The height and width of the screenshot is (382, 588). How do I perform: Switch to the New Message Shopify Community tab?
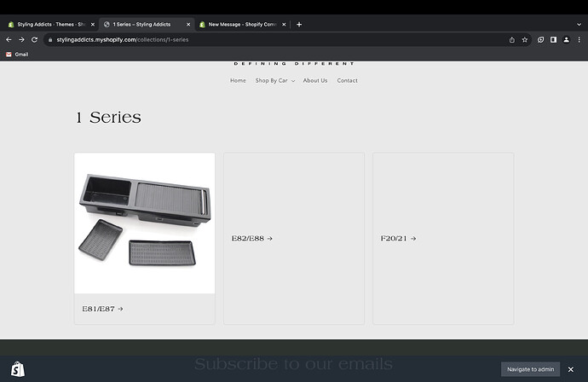pyautogui.click(x=242, y=25)
